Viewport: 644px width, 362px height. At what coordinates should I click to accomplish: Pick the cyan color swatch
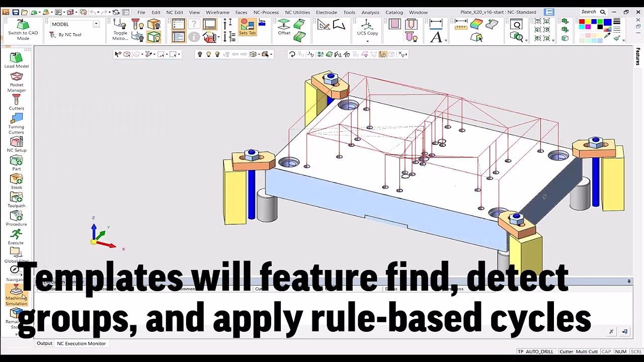[582, 27]
